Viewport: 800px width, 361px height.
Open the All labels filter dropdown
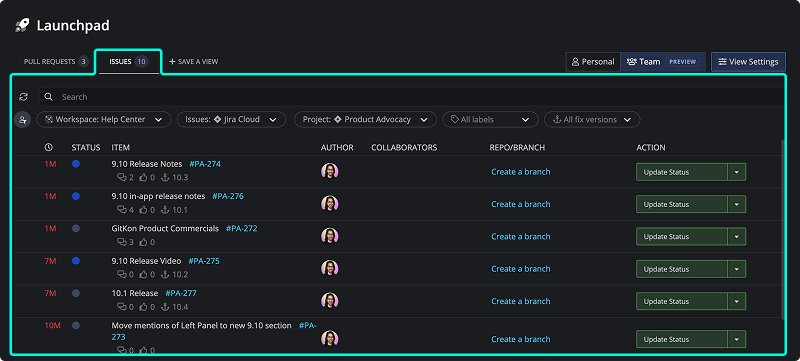pos(490,119)
